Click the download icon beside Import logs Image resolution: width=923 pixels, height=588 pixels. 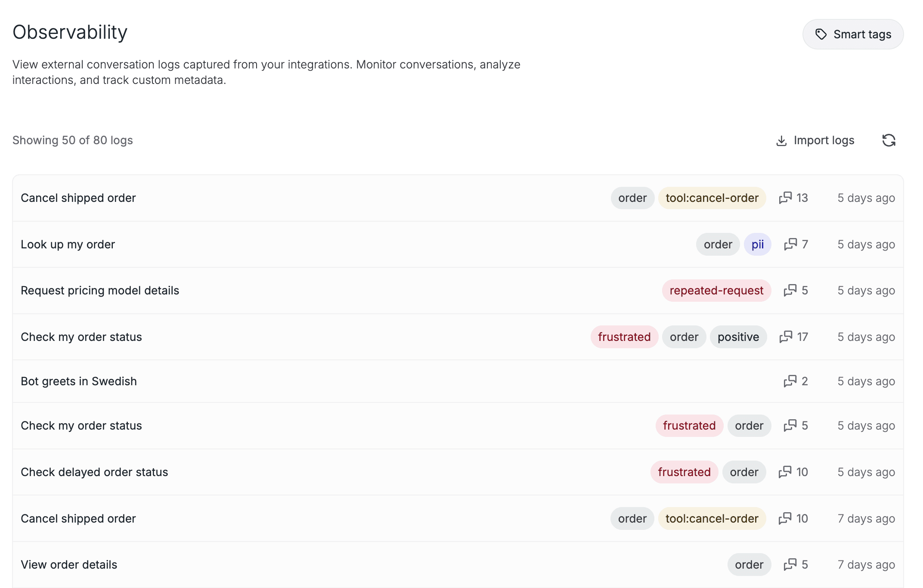[x=781, y=141]
